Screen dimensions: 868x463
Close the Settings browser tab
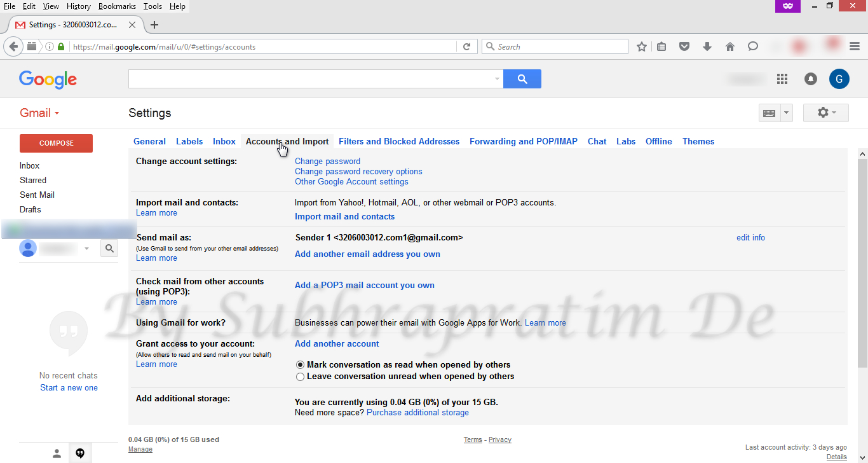[x=132, y=25]
